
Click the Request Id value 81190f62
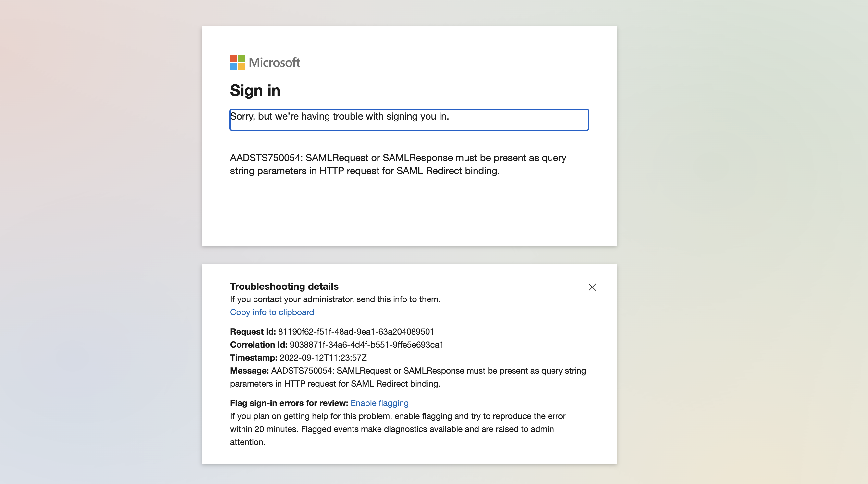pyautogui.click(x=356, y=332)
